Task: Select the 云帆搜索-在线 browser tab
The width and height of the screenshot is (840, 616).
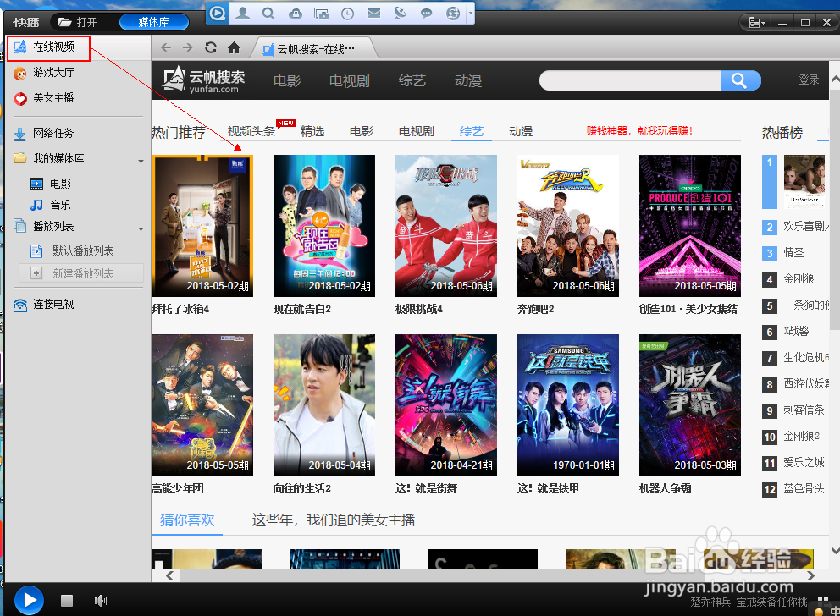Action: (312, 49)
